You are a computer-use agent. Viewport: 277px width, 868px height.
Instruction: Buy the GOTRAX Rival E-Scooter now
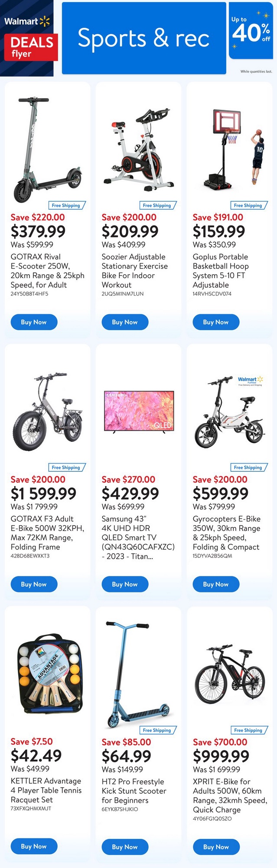(x=34, y=322)
